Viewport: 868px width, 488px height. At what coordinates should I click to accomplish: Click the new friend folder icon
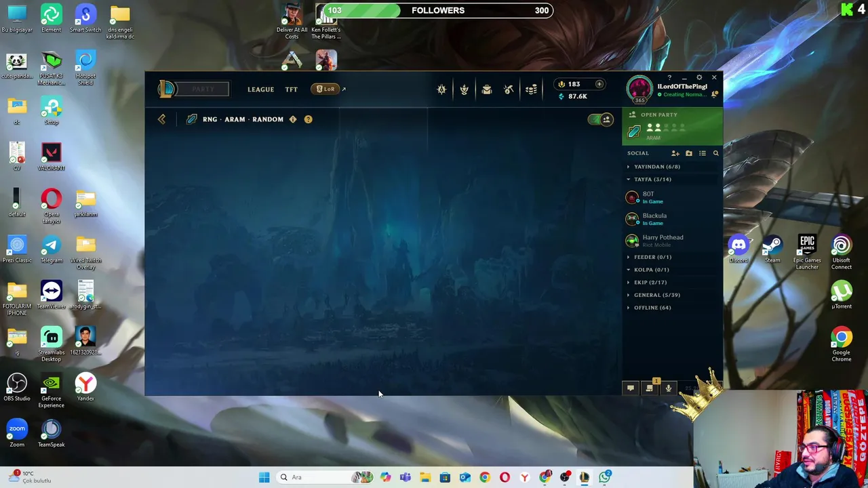point(689,153)
